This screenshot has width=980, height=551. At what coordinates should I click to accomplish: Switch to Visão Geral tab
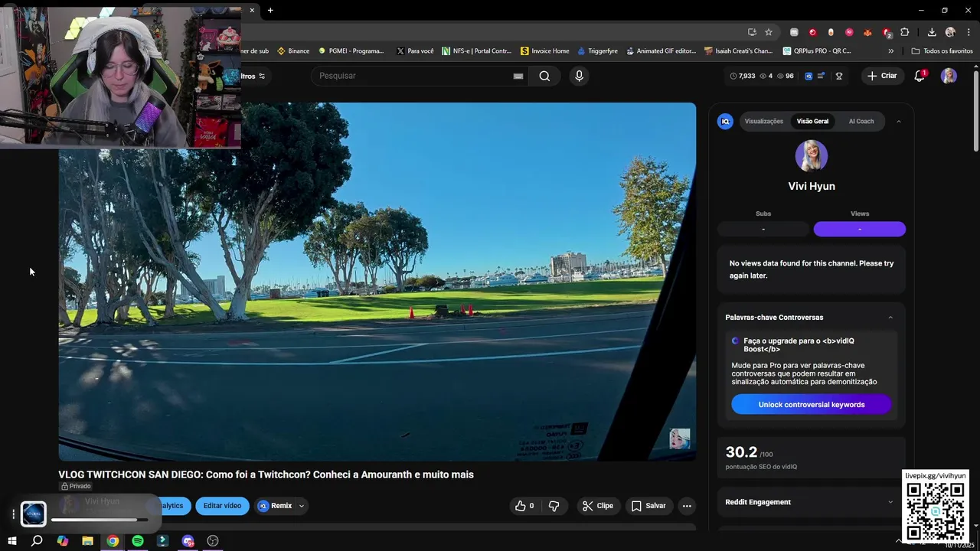click(x=812, y=121)
